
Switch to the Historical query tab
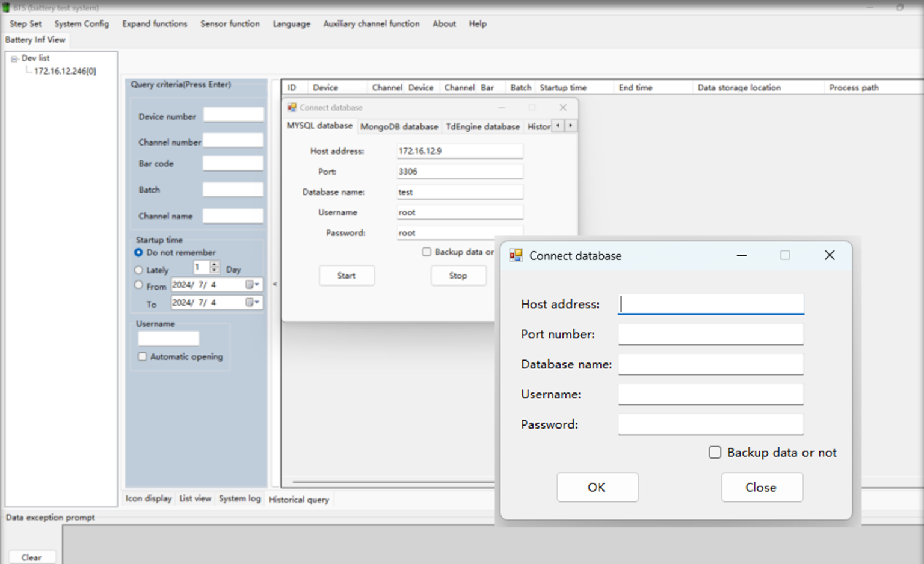[x=299, y=499]
